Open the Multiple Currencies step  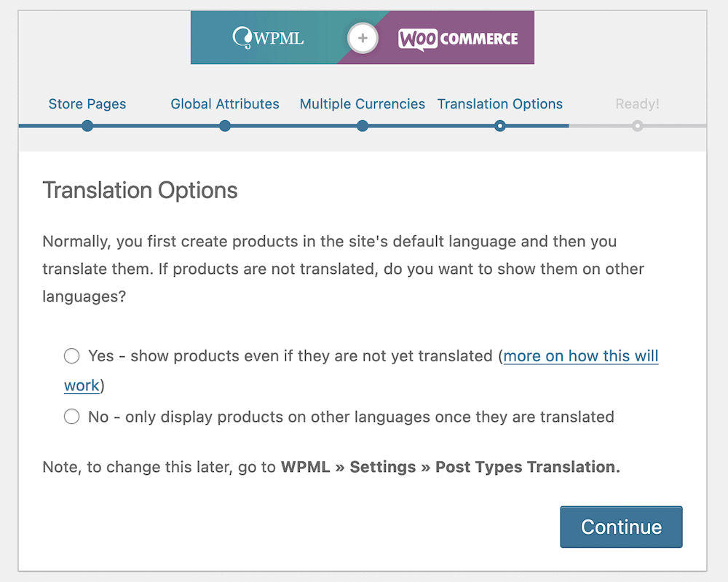click(x=363, y=104)
